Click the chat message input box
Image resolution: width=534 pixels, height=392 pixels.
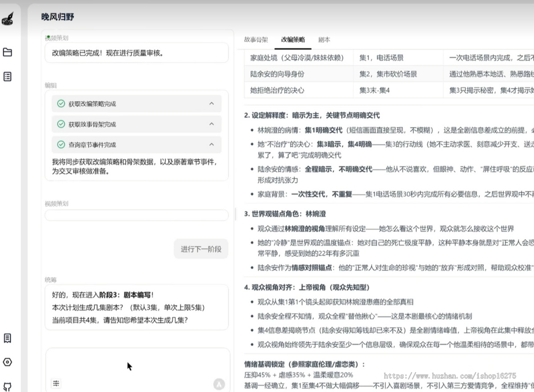pos(138,370)
